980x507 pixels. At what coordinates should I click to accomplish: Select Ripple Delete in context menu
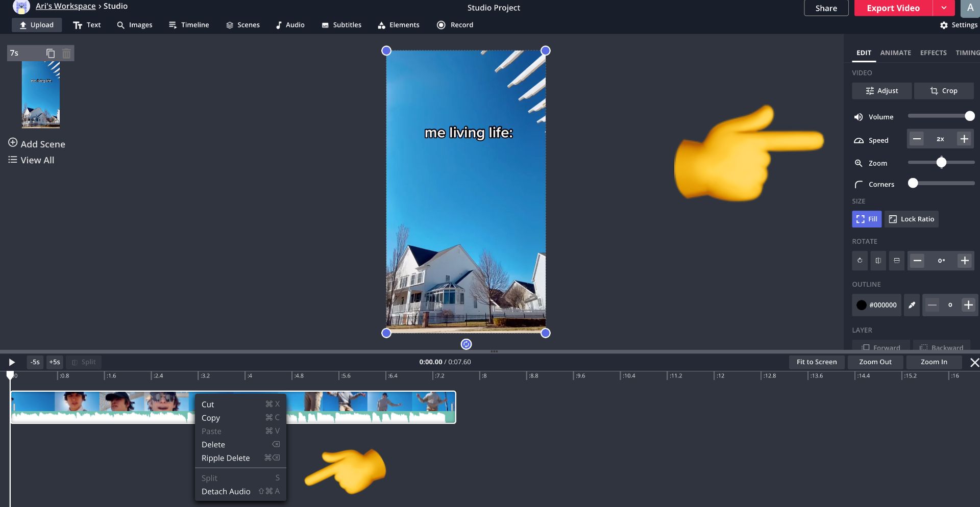(226, 458)
